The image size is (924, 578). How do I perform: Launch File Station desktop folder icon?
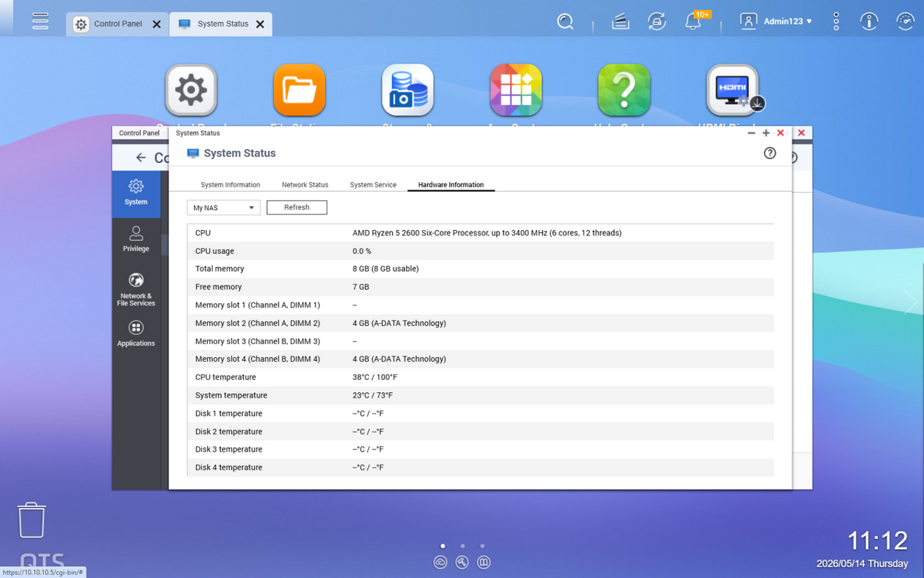[299, 90]
